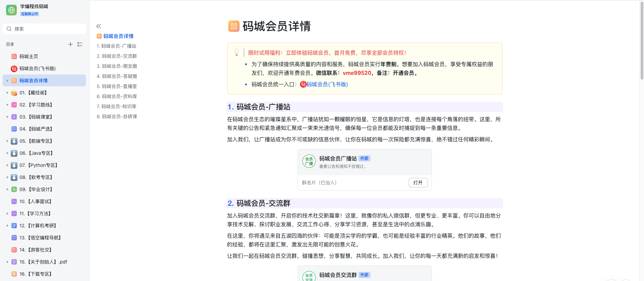Expand the 09.【毕业设计】 tree arrow
644x281 pixels.
click(7, 189)
